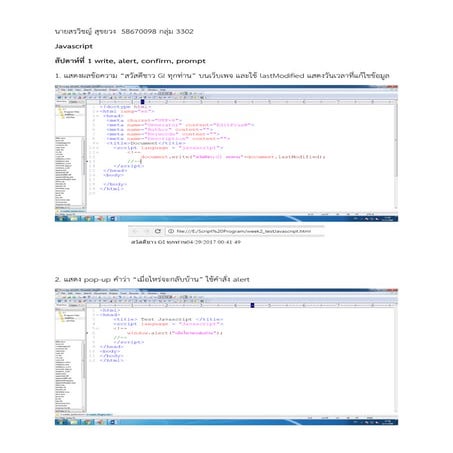Click the <title>Document</title> code line
Screen dimensions: 453x453
(x=146, y=143)
